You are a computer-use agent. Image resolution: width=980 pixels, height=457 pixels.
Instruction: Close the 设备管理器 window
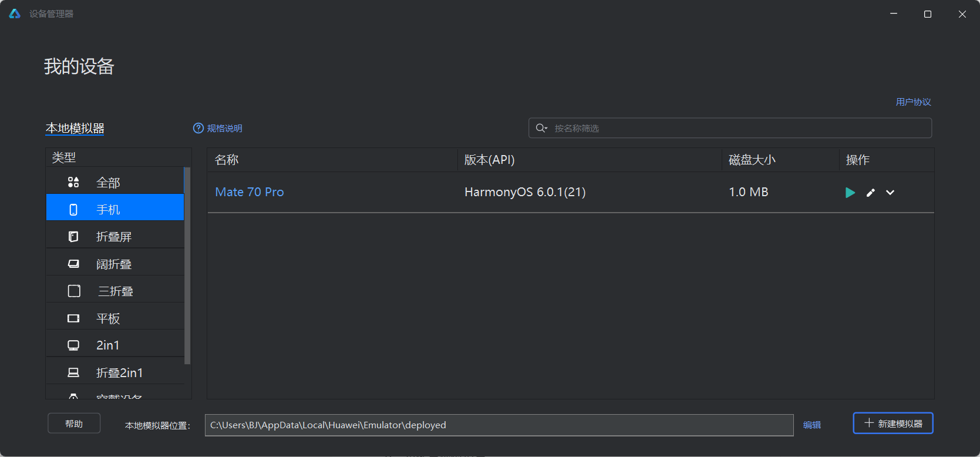962,14
